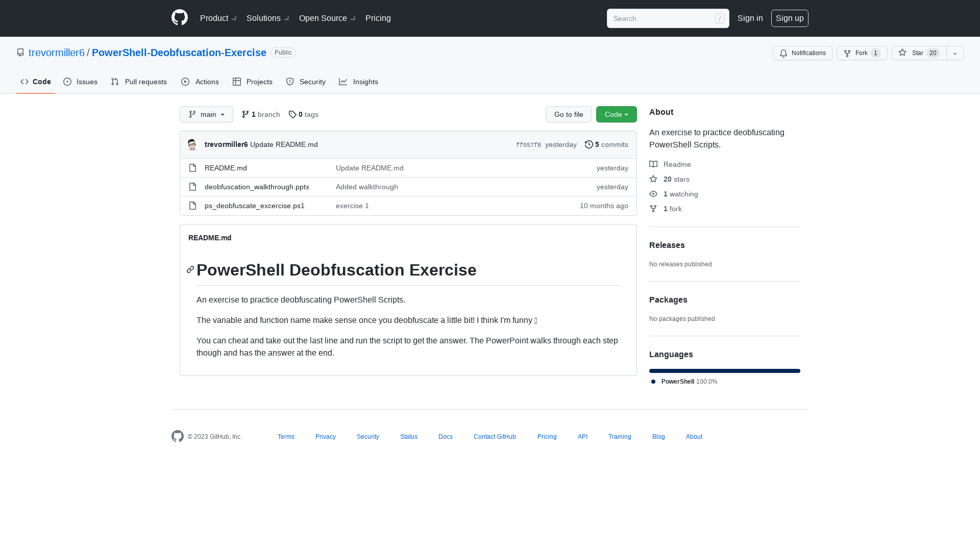Click the Readme link in About sidebar

pyautogui.click(x=670, y=164)
